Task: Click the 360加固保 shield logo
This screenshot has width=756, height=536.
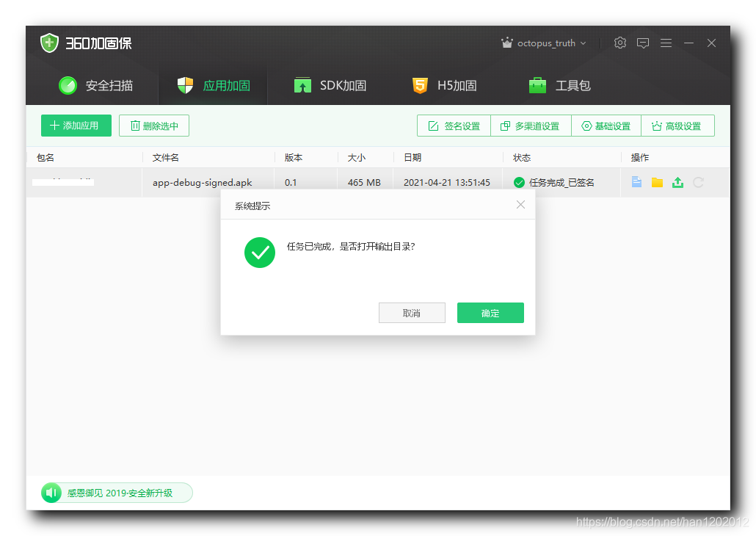Action: (x=49, y=43)
